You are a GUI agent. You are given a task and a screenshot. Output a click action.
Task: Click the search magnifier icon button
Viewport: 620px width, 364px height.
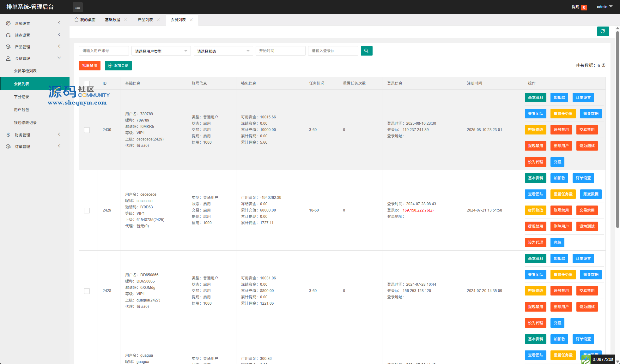pyautogui.click(x=366, y=51)
